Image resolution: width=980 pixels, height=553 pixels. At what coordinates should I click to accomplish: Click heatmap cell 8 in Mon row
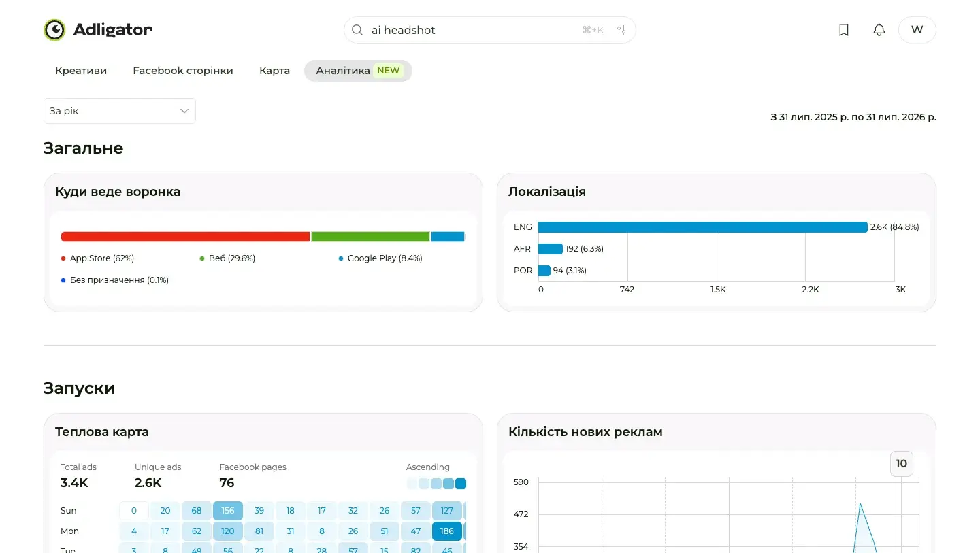pyautogui.click(x=322, y=531)
